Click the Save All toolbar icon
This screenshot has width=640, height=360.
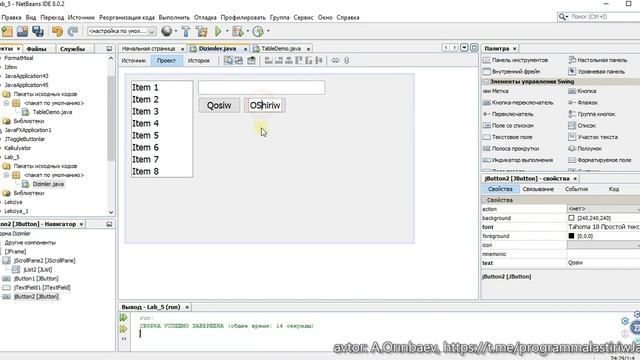(38, 31)
